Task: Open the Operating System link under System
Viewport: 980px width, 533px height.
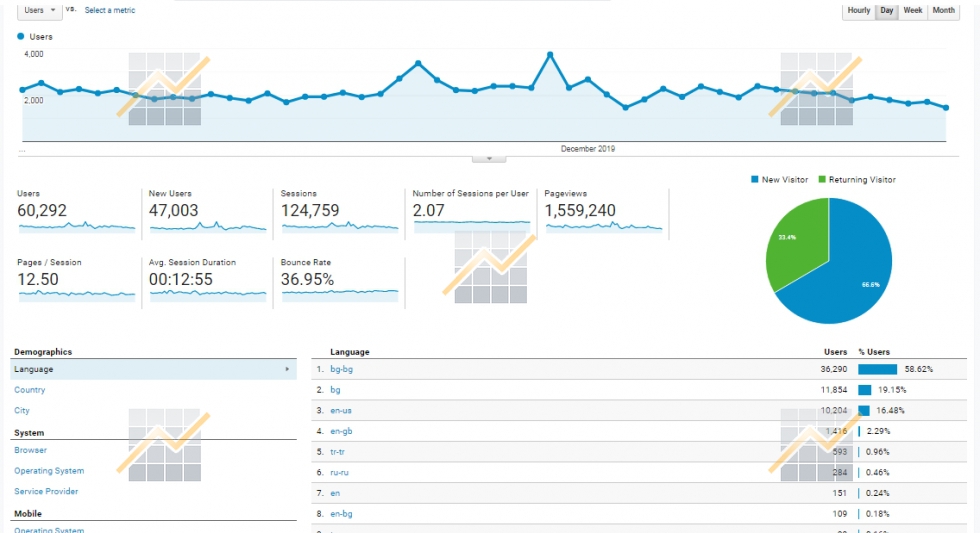Action: (49, 471)
